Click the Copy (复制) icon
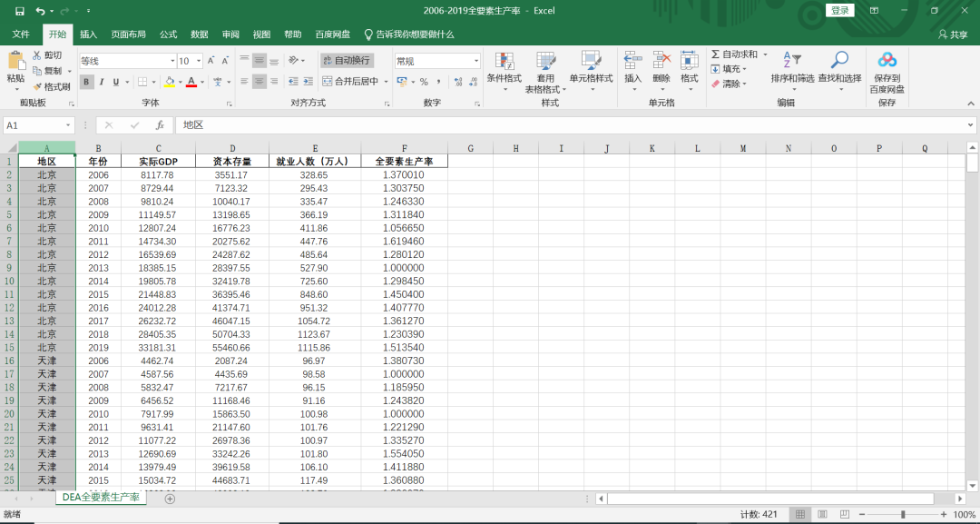This screenshot has width=980, height=524. (37, 71)
